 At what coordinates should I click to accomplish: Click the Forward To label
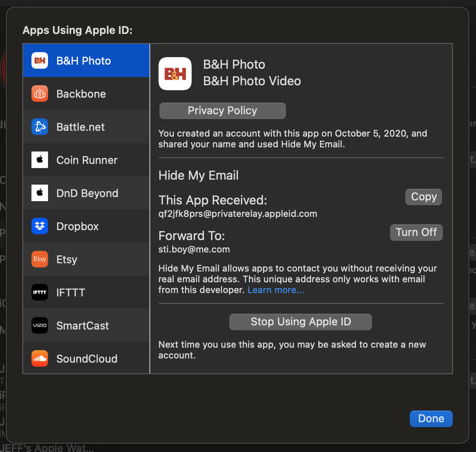192,236
